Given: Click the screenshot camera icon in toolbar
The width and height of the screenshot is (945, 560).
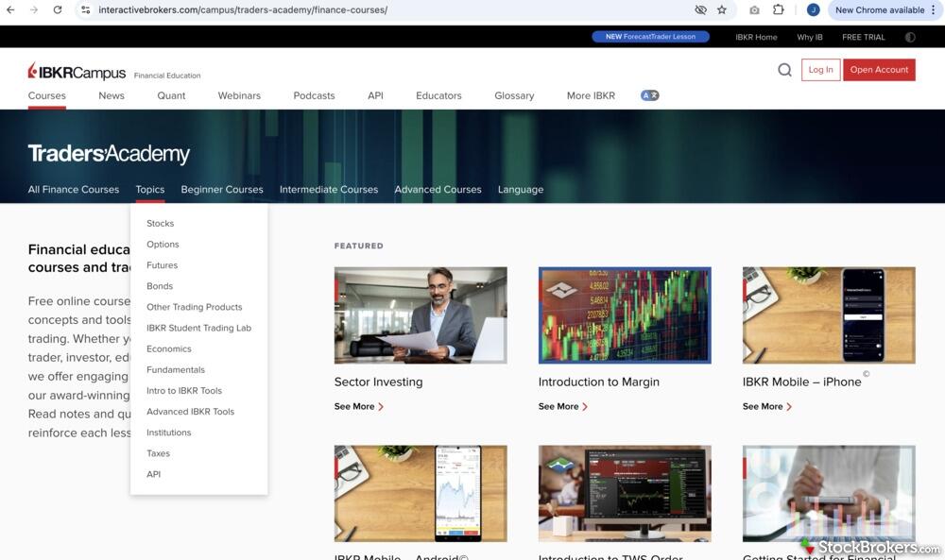Looking at the screenshot, I should pos(754,9).
